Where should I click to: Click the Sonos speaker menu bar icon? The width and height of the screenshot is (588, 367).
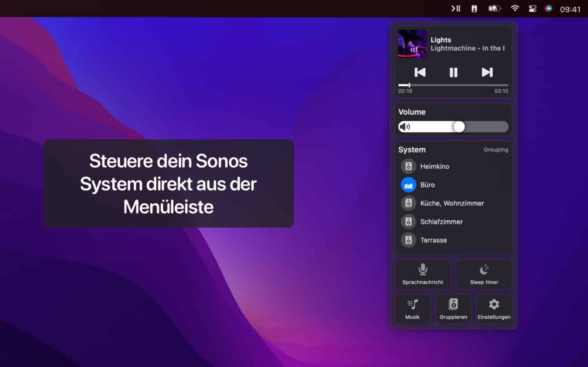(x=474, y=9)
